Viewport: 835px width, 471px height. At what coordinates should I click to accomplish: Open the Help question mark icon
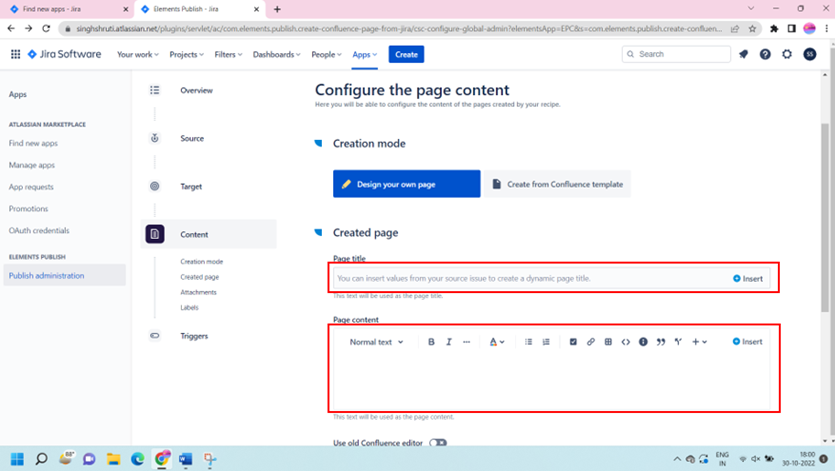pos(765,54)
